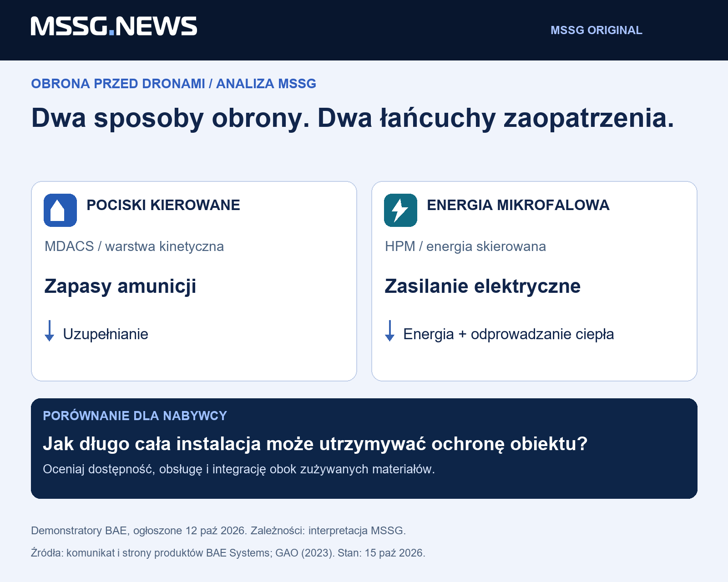Click the down arrow beside Uzupełnianie

point(50,331)
